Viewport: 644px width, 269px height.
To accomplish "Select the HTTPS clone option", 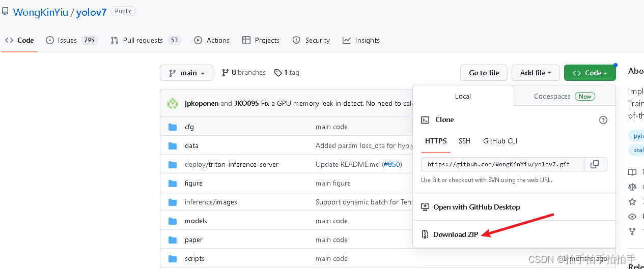I will (436, 141).
